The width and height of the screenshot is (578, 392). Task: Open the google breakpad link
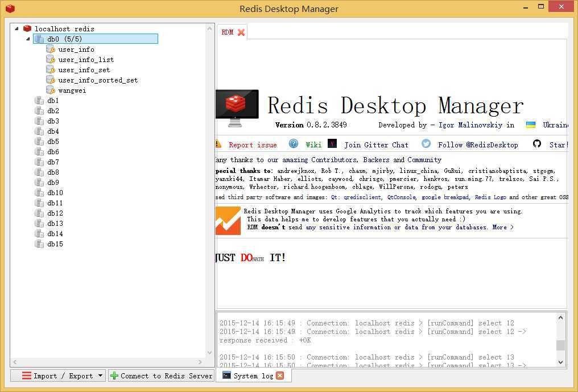pyautogui.click(x=445, y=197)
